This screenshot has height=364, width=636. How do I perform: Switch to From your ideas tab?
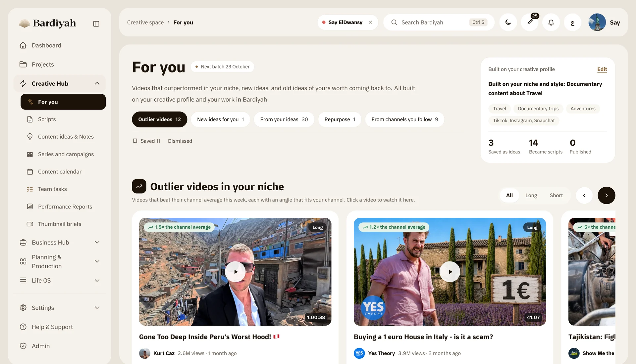(x=284, y=119)
